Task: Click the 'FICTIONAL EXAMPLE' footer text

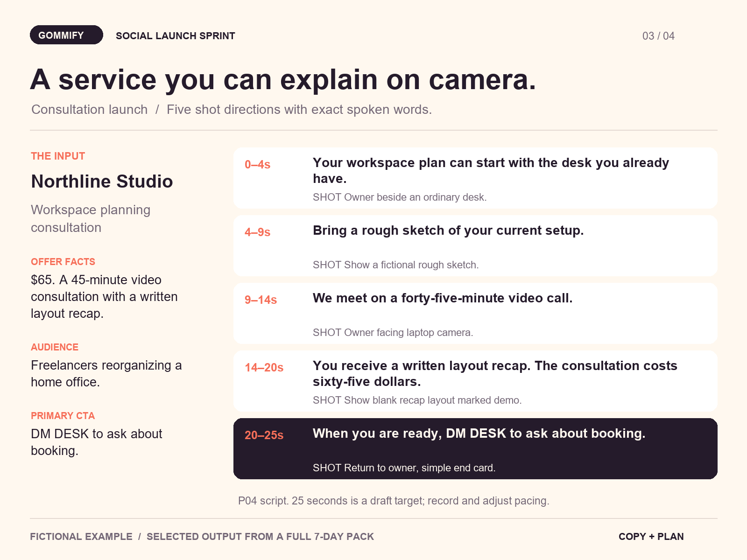Action: point(81,537)
